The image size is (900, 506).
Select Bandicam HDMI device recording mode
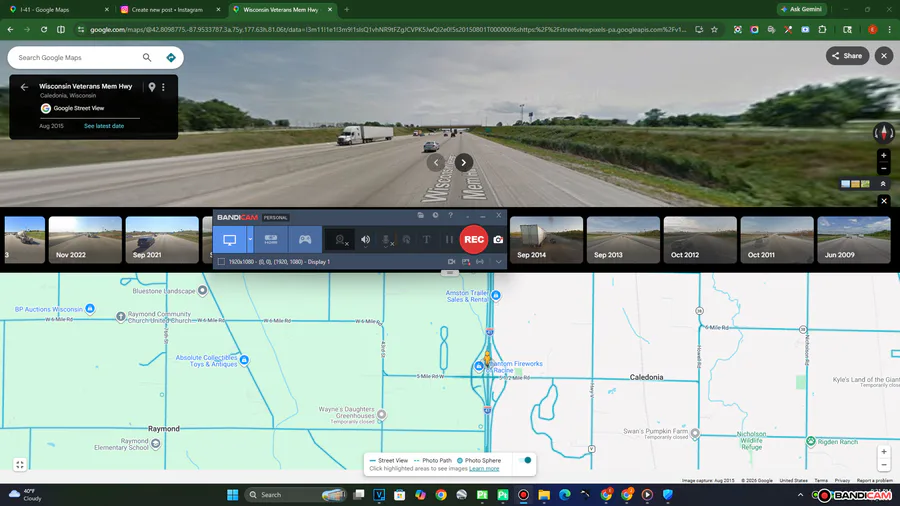(x=271, y=240)
